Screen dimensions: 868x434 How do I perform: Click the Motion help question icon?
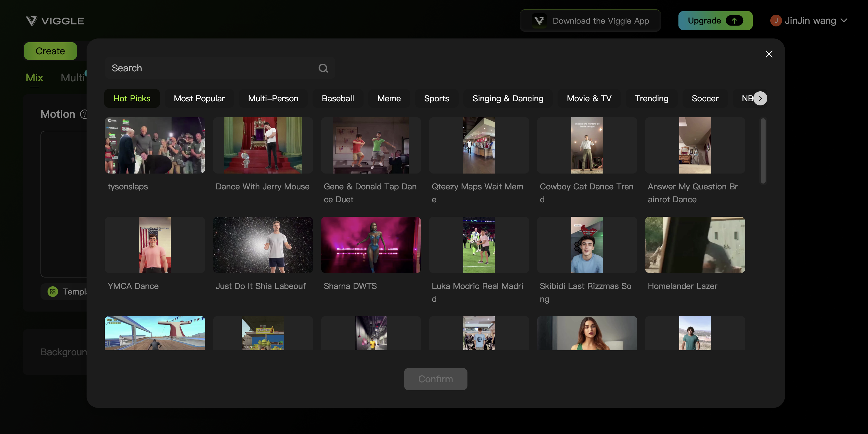(x=84, y=114)
